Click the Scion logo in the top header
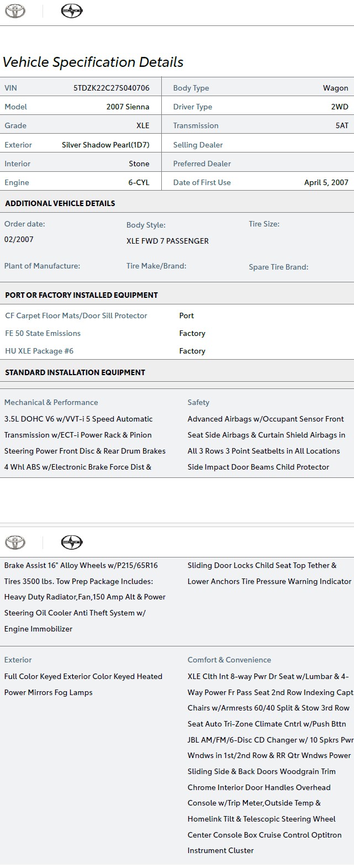 point(72,11)
